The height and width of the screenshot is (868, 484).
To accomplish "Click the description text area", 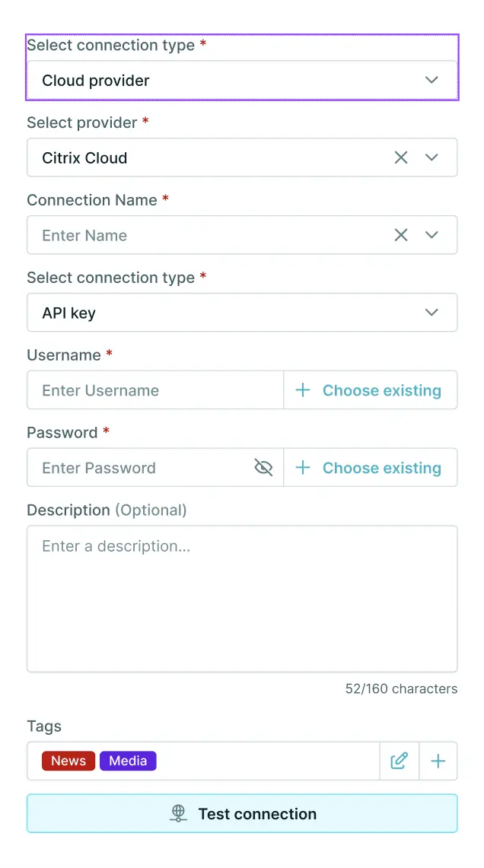I will pos(242,597).
